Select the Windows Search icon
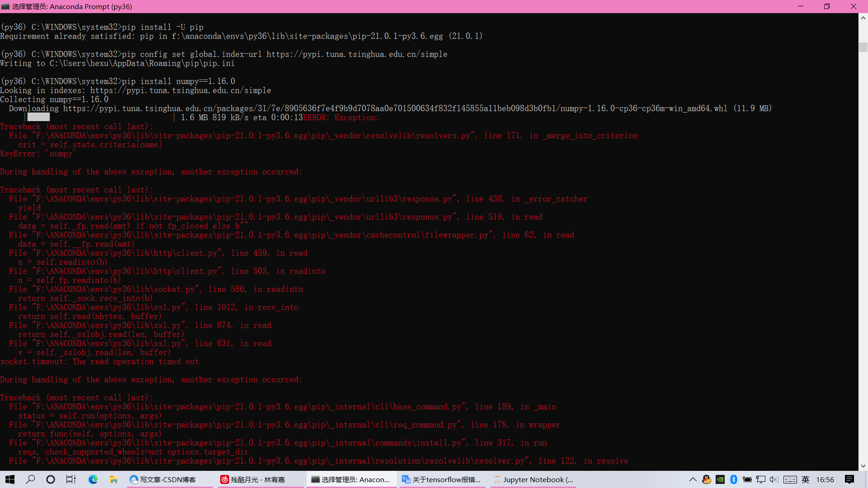This screenshot has width=868, height=488. 30,479
